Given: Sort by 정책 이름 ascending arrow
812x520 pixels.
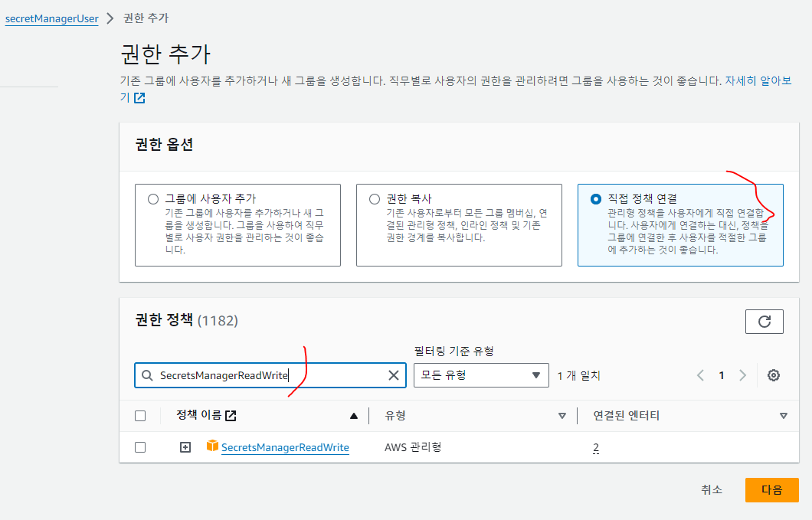Looking at the screenshot, I should [x=354, y=416].
